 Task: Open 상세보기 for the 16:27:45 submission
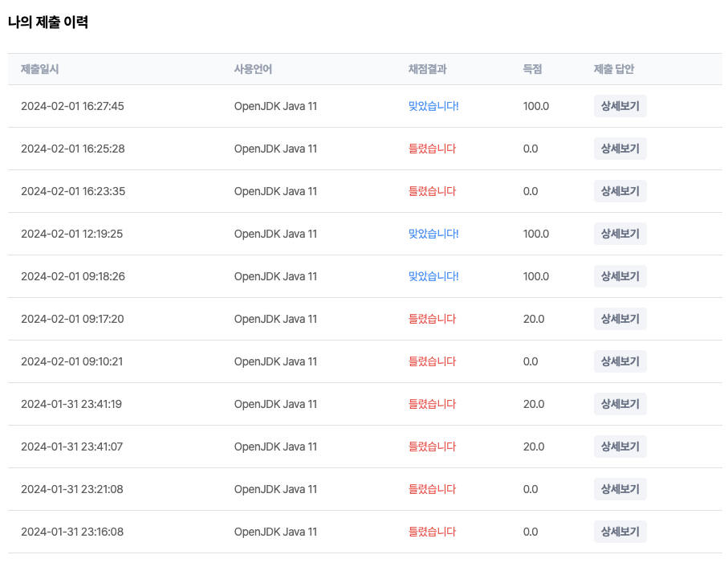(x=620, y=106)
